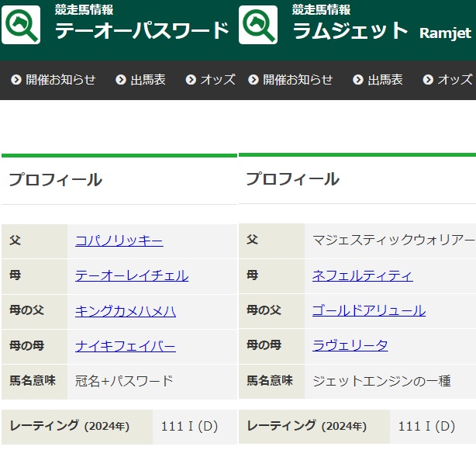Click プロフィール heading on the ラムジェット page
The height and width of the screenshot is (450, 476).
[x=292, y=179]
